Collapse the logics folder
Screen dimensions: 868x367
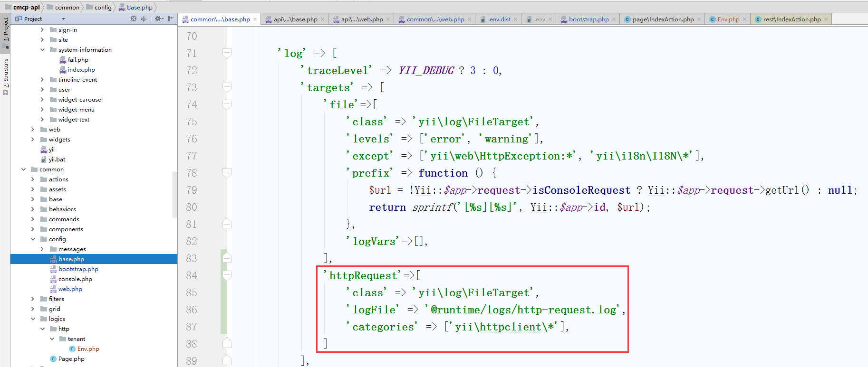(x=33, y=319)
